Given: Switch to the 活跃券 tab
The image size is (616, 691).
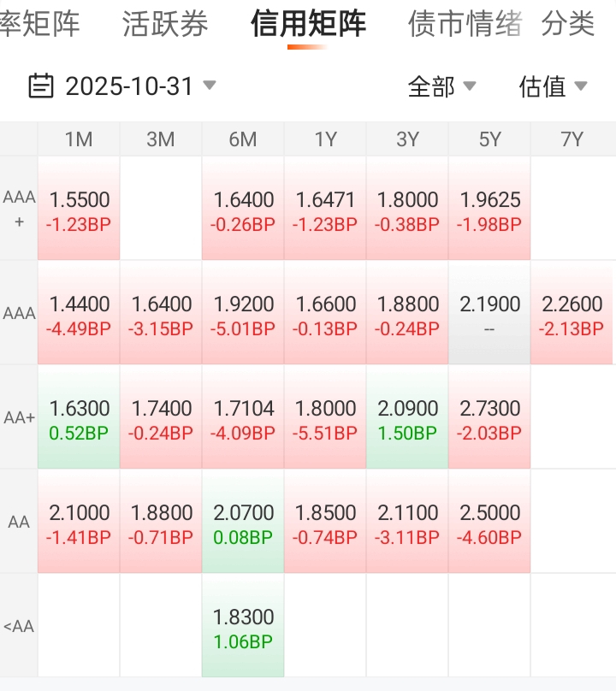Looking at the screenshot, I should pyautogui.click(x=165, y=24).
